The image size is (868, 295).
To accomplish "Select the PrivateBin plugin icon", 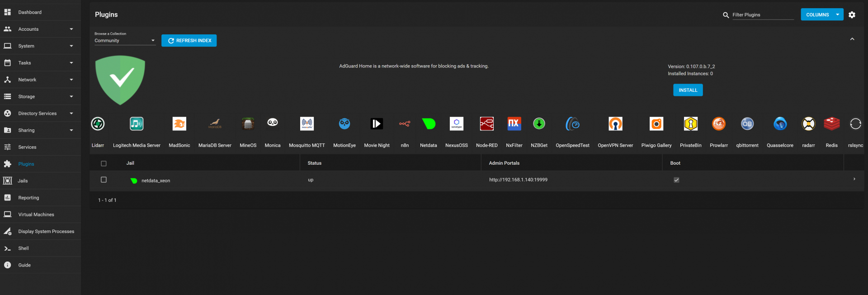I will (x=691, y=124).
